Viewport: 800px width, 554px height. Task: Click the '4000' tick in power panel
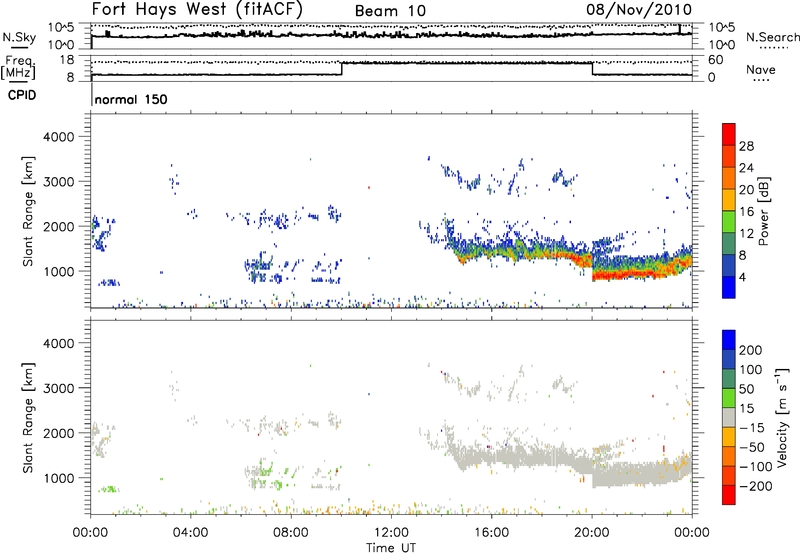(x=59, y=137)
